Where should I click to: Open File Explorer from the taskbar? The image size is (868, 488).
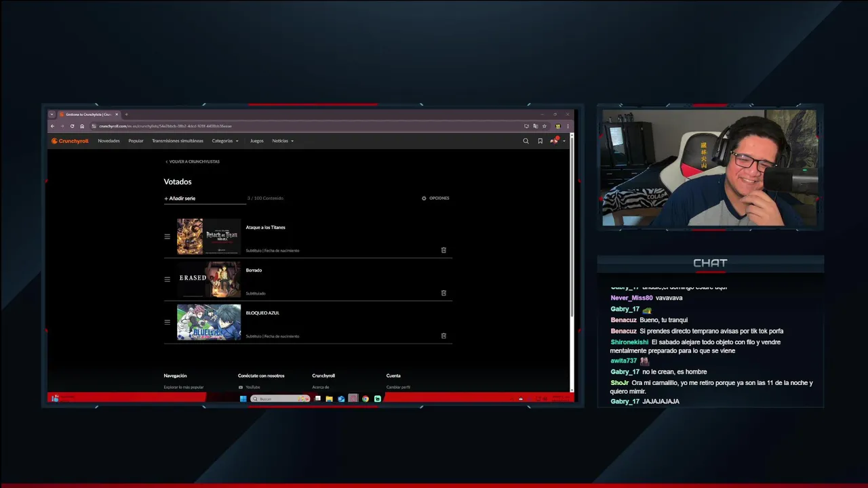[329, 399]
